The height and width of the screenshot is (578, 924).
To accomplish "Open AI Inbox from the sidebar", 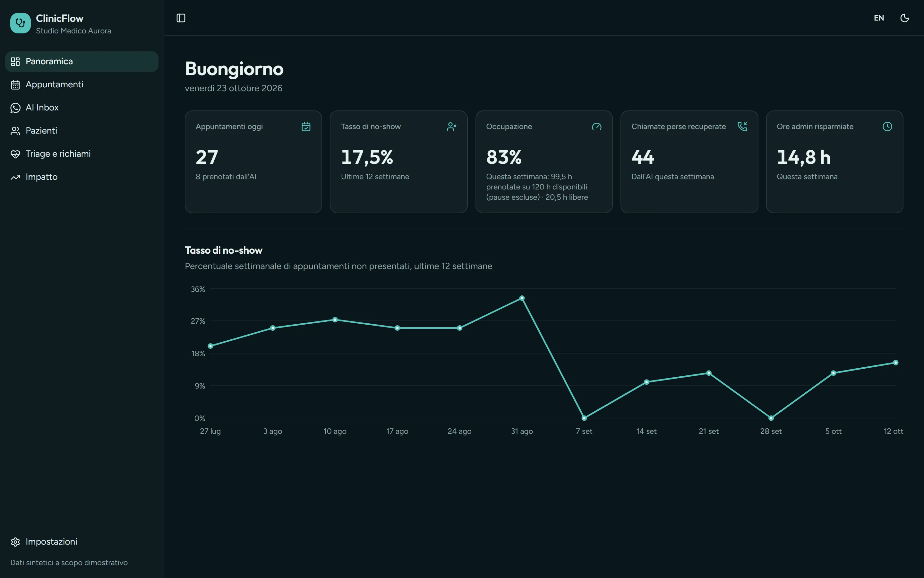I will click(x=82, y=108).
